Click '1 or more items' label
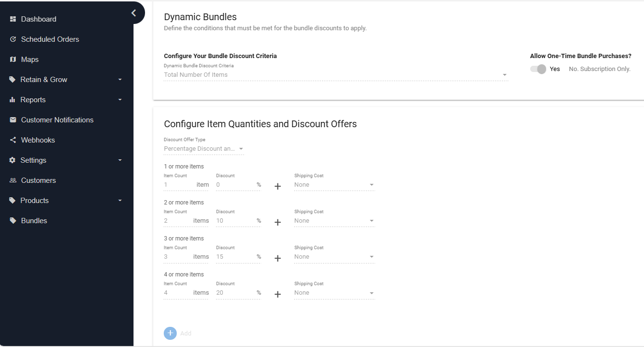The image size is (644, 347). pos(184,167)
